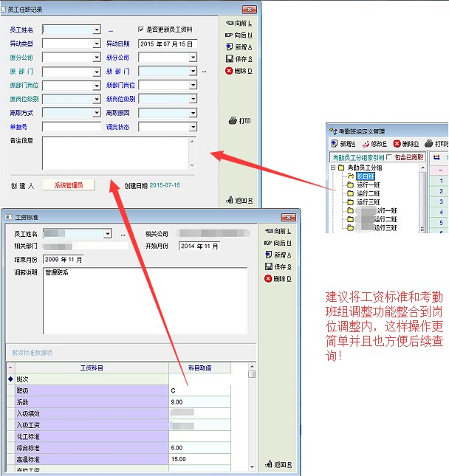Click 打印 printer icon in 员工任职记录 window
The width and height of the screenshot is (449, 476).
239,120
